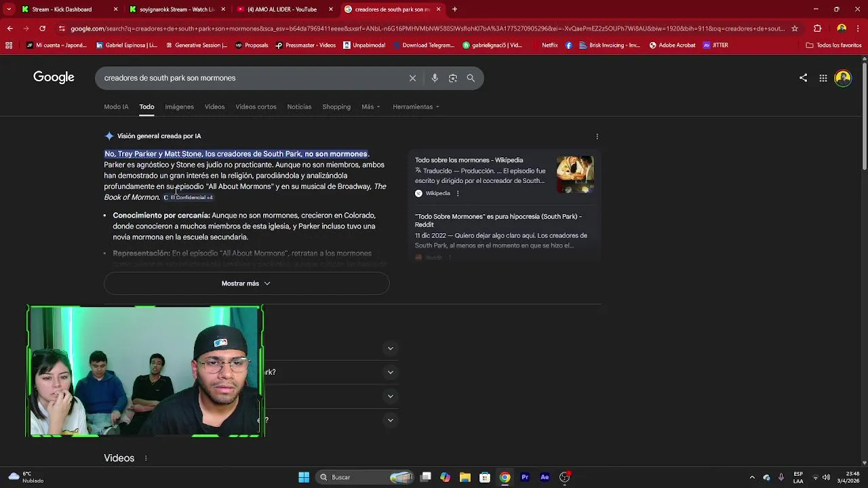Image resolution: width=868 pixels, height=488 pixels.
Task: Clear the Google search box text
Action: click(412, 78)
